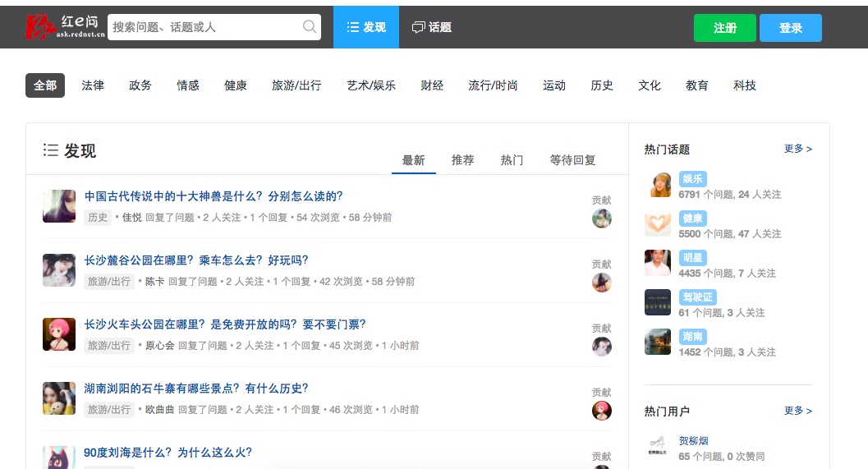Open the 红e问 site logo
Image resolution: width=868 pixels, height=469 pixels.
[64, 27]
